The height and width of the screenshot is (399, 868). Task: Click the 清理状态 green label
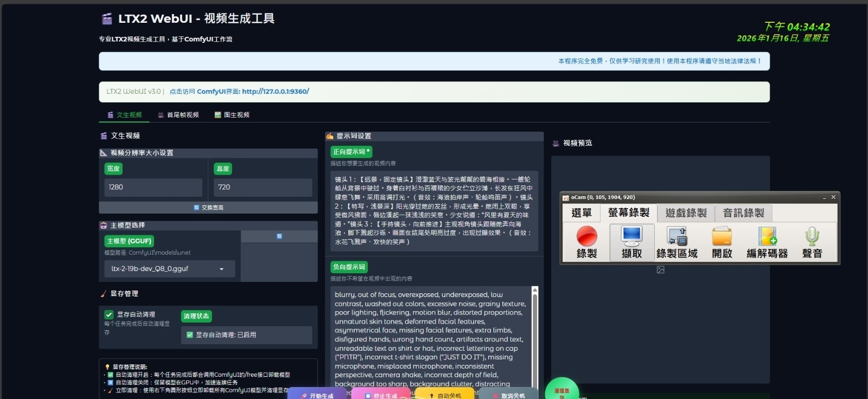click(x=196, y=317)
